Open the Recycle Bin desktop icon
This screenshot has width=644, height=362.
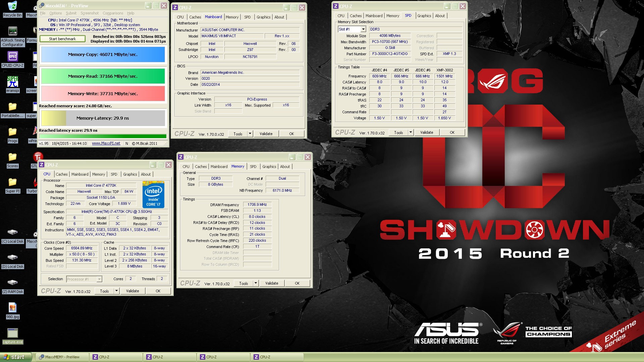(12, 9)
